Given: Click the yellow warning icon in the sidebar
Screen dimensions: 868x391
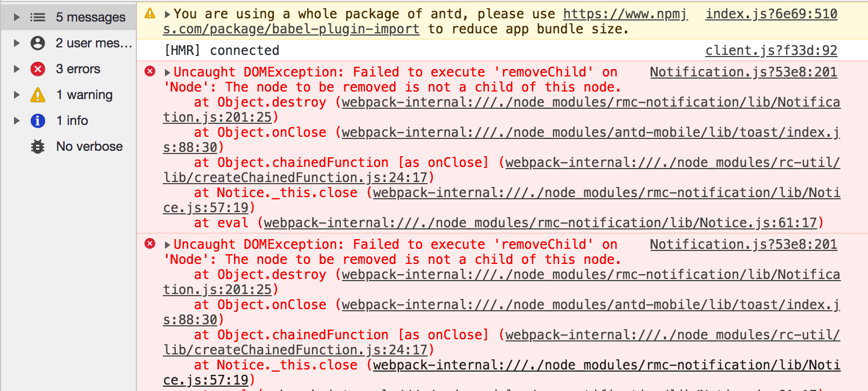Looking at the screenshot, I should [x=37, y=95].
